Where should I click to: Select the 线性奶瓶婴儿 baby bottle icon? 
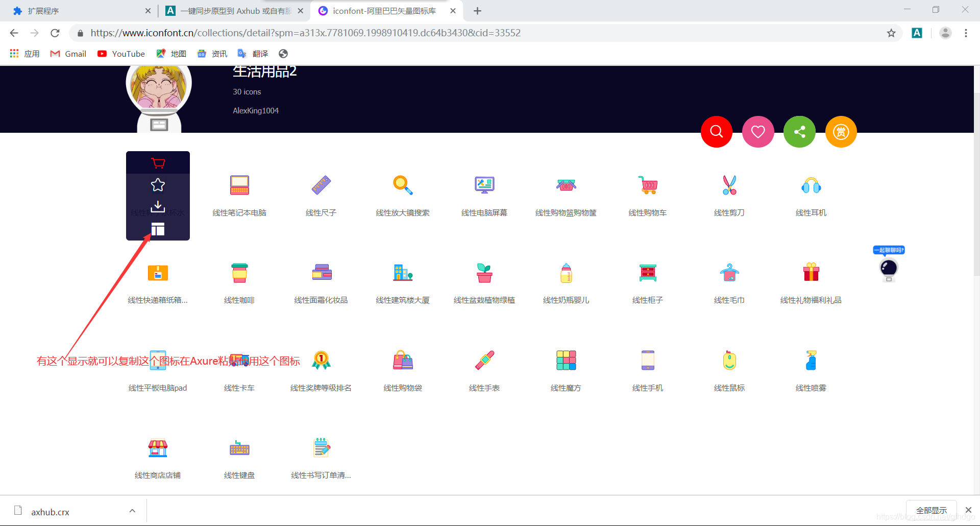point(566,273)
